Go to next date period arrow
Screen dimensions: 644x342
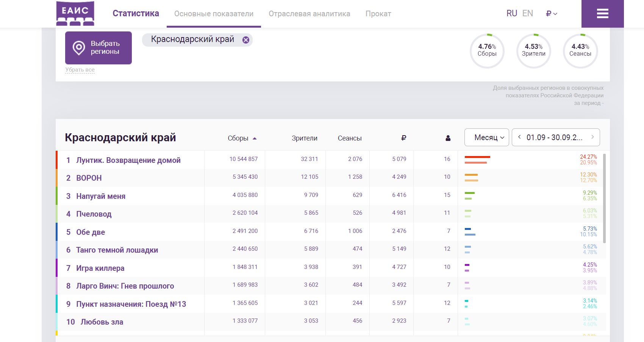click(x=592, y=137)
